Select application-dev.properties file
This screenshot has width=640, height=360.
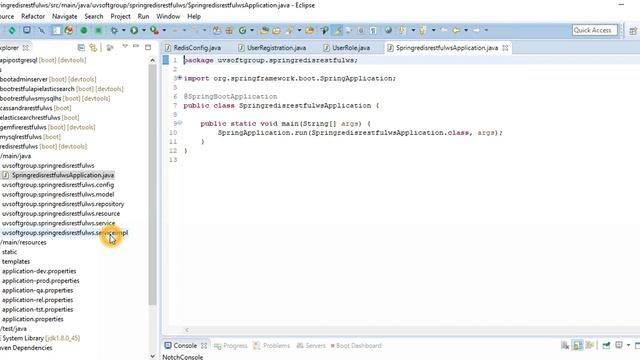39,271
